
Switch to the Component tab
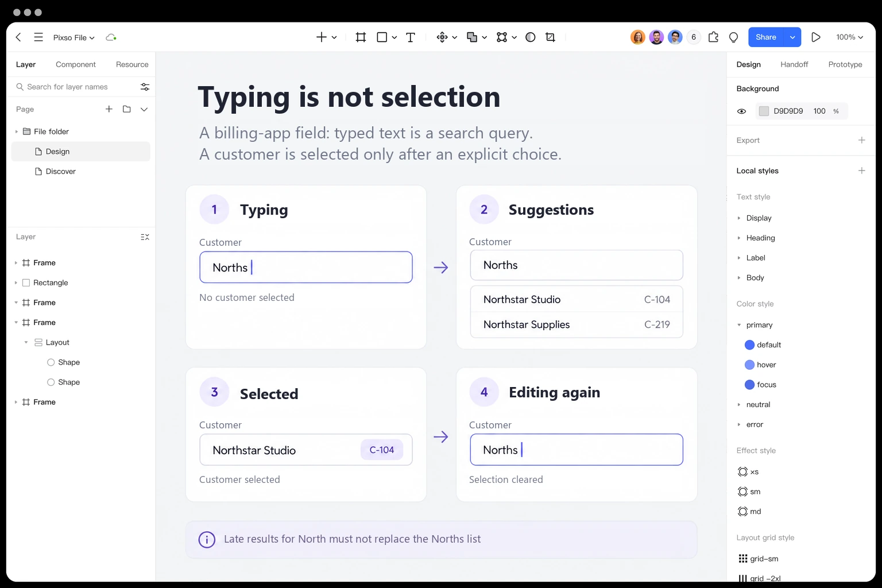[76, 64]
